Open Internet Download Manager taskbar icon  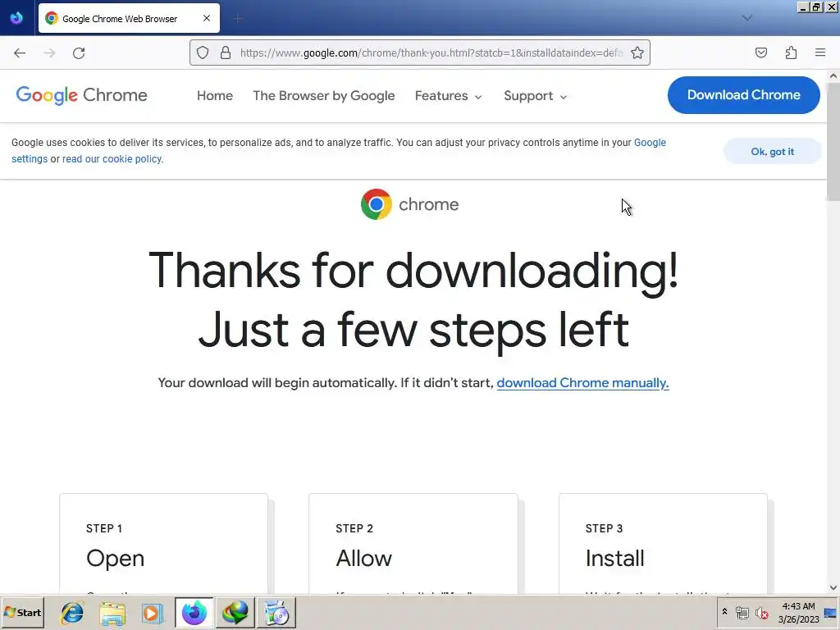[235, 613]
